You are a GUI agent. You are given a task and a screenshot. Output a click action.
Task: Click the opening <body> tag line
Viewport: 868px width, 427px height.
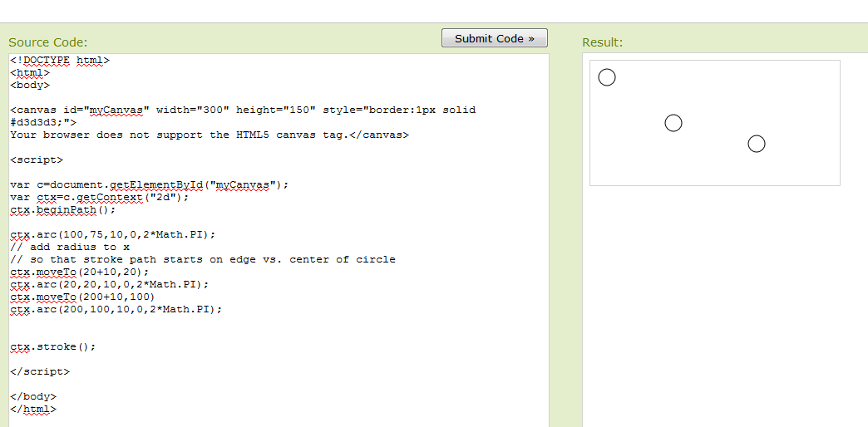[30, 86]
